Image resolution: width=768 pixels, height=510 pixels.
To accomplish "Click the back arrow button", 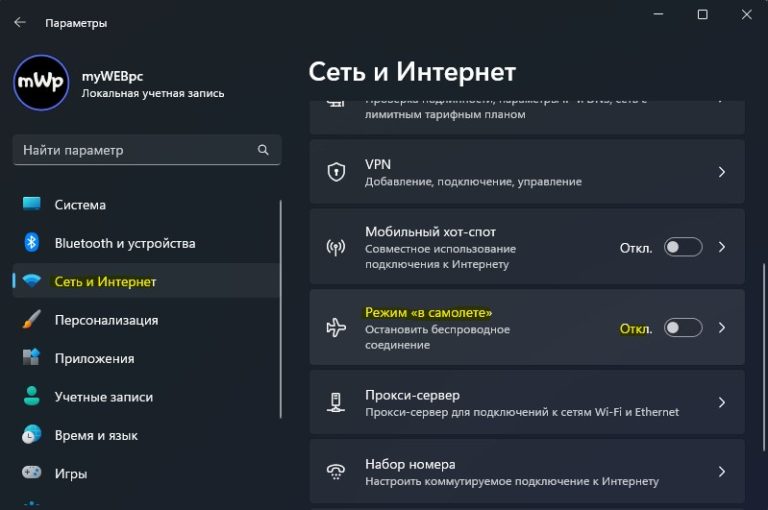I will click(20, 22).
